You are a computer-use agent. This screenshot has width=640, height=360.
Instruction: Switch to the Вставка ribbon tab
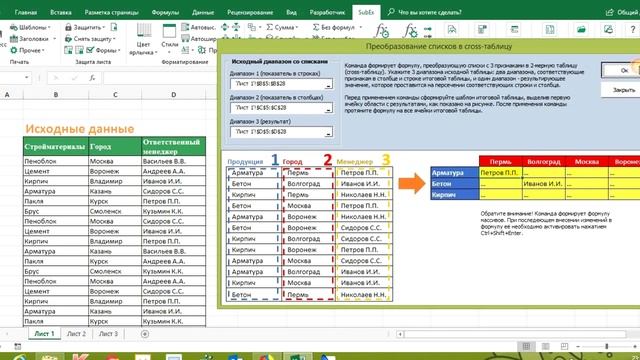pos(61,12)
